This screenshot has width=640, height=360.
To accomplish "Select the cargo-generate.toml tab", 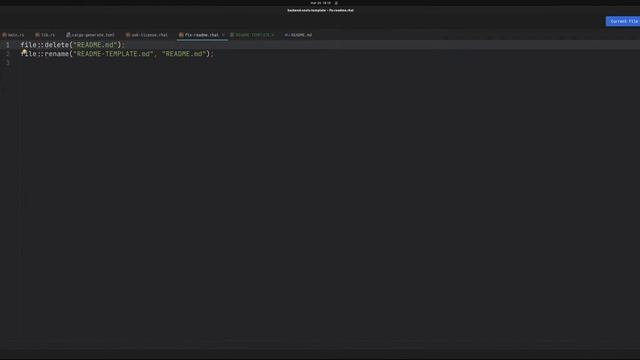I will click(x=91, y=35).
